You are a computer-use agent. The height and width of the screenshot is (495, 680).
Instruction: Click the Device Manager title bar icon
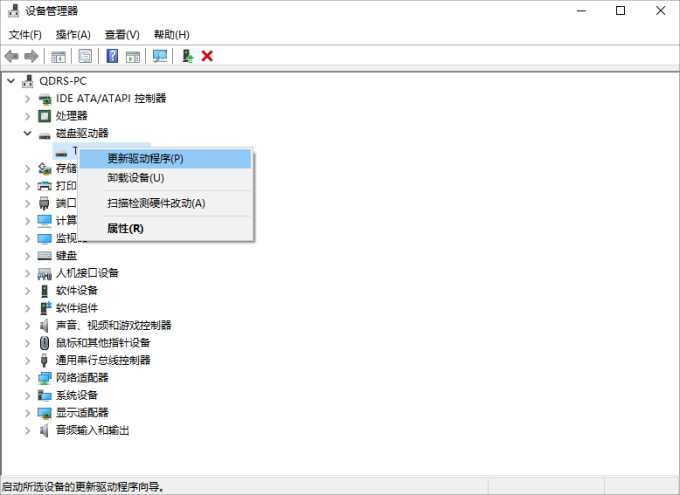point(13,11)
